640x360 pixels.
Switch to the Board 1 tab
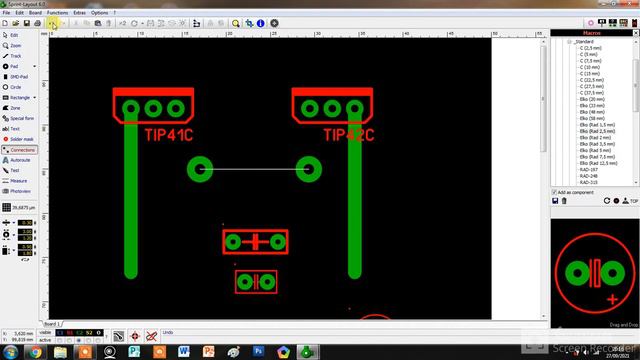pyautogui.click(x=52, y=324)
